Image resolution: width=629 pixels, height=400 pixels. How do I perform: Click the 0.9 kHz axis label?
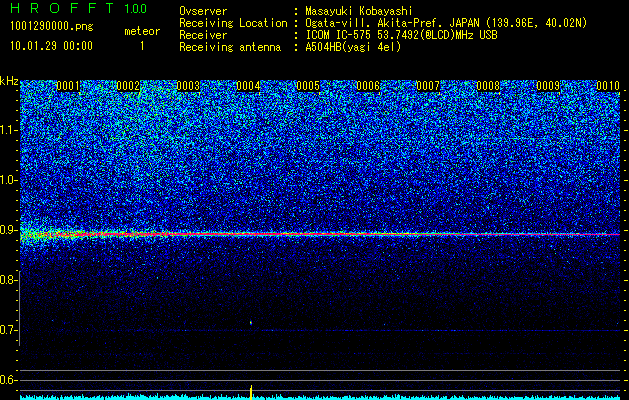point(8,230)
